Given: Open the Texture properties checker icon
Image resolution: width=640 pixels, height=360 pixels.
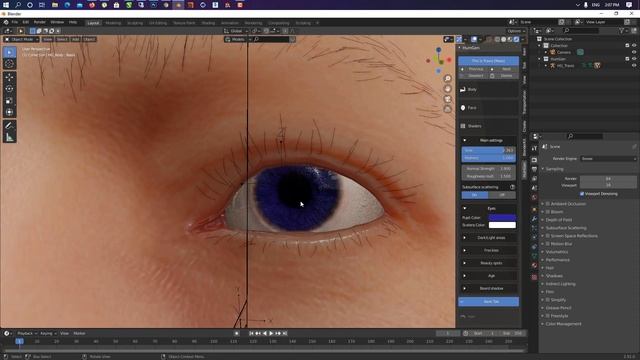Looking at the screenshot, I should click(x=534, y=277).
